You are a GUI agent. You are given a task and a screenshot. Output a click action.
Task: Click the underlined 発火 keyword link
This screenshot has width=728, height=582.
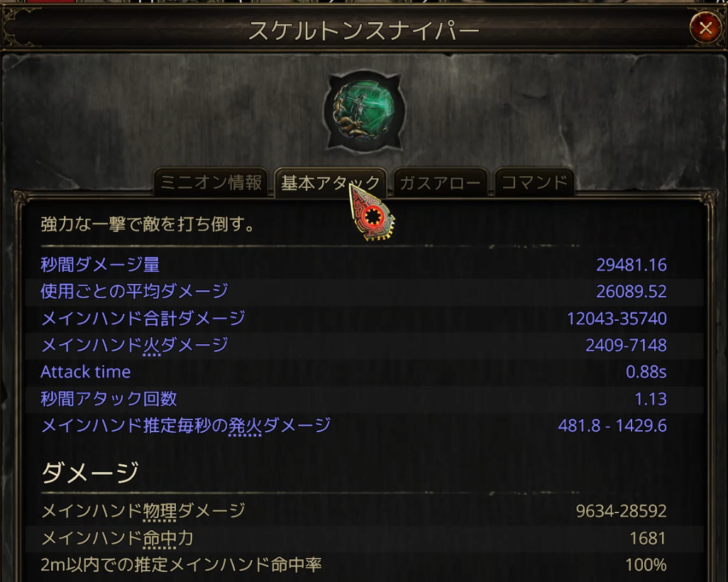click(x=245, y=426)
